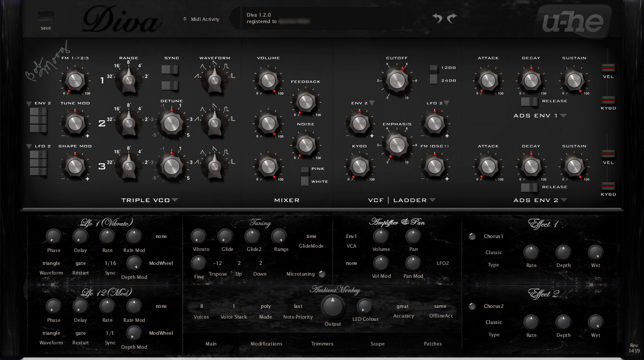Open ADS ENV 1 model dropdown
644x360 pixels.
click(x=563, y=116)
